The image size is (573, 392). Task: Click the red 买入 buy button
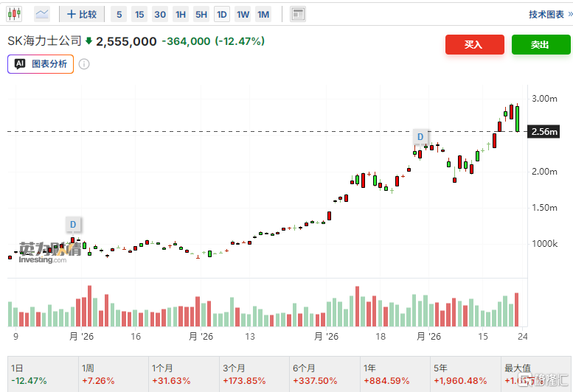point(475,44)
